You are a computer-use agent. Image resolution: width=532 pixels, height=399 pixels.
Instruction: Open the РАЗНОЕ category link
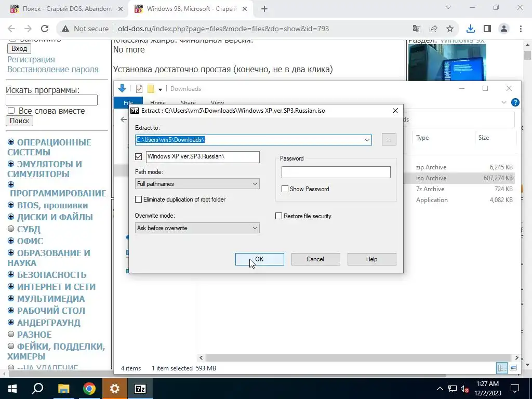pyautogui.click(x=34, y=335)
